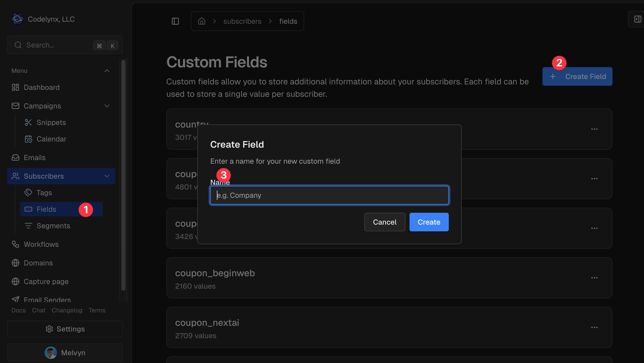Toggle the left sidebar panel icon
The width and height of the screenshot is (644, 363).
(x=175, y=21)
